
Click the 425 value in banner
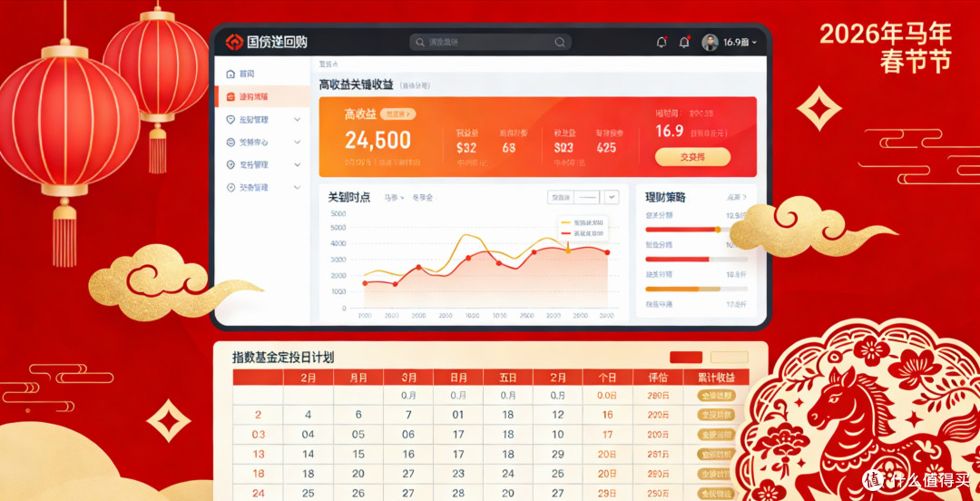[606, 148]
